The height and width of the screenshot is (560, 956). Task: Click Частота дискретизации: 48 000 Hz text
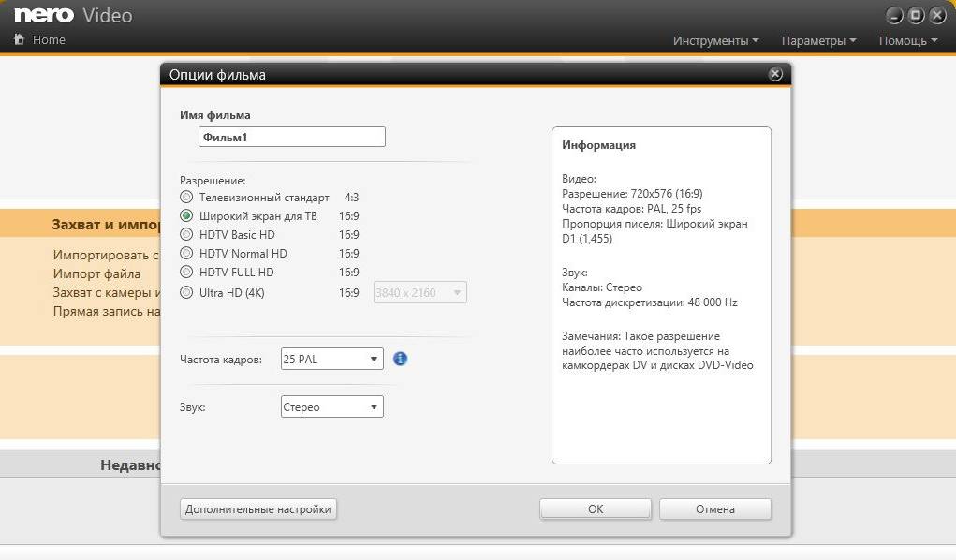(x=649, y=302)
